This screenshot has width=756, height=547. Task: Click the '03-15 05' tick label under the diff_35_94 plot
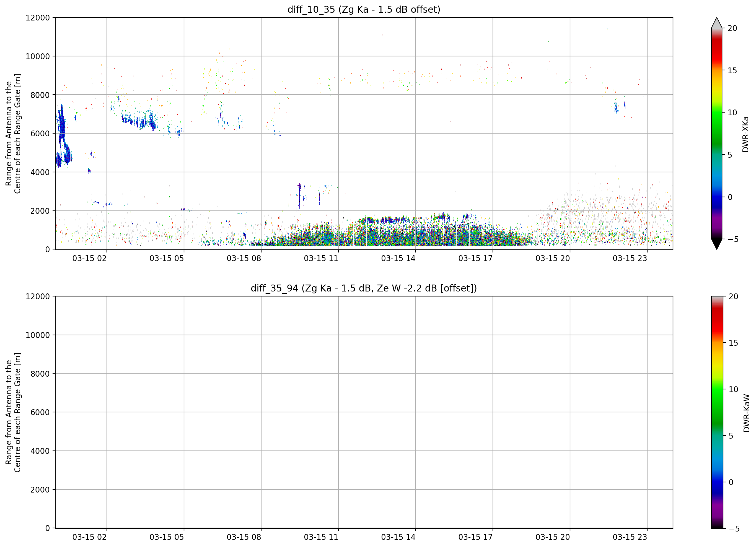[167, 537]
